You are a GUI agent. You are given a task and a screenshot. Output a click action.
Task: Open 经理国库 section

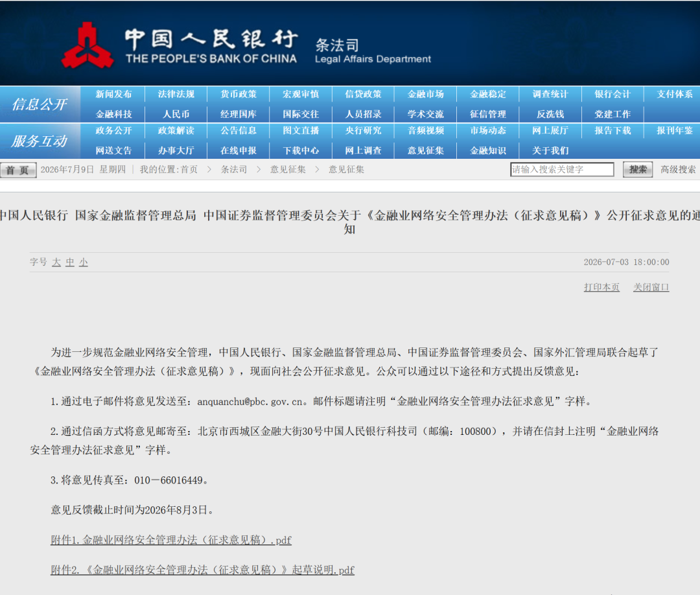point(239,114)
